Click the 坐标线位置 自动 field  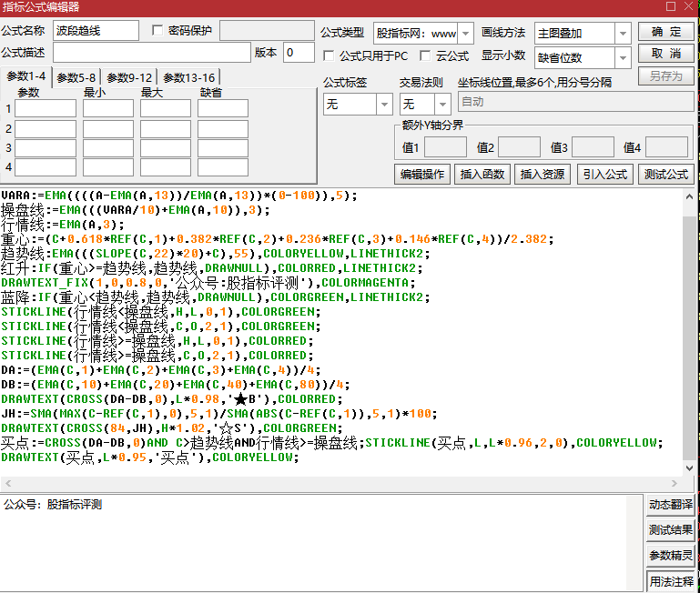coord(576,102)
